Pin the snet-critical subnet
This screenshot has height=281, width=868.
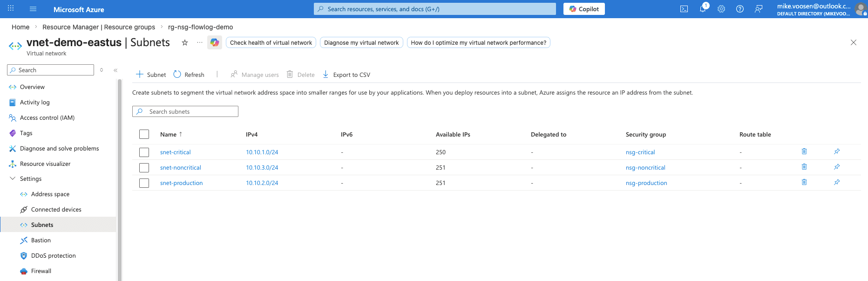pyautogui.click(x=837, y=151)
